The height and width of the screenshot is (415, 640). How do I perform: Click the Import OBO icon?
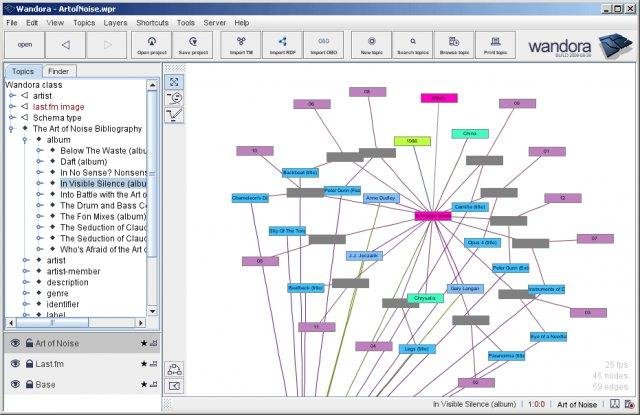(x=324, y=45)
